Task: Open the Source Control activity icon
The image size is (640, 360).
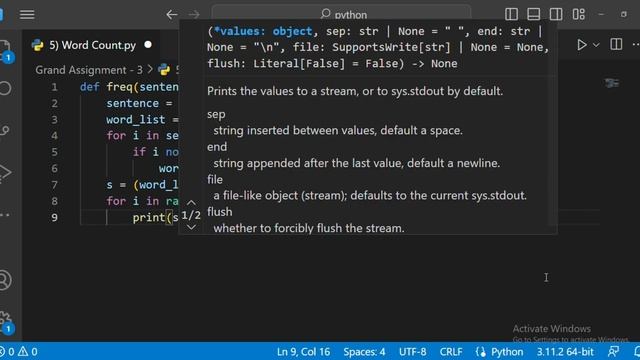Action: coord(5,131)
